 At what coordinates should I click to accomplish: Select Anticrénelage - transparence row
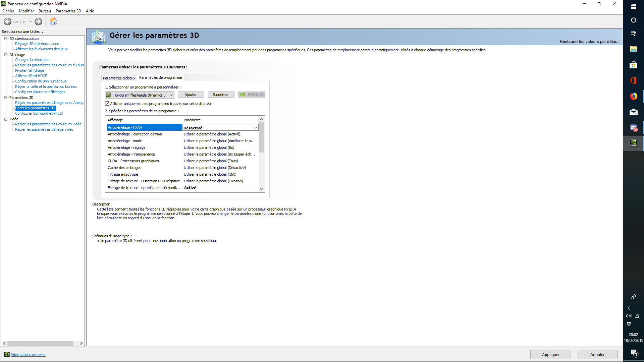pyautogui.click(x=182, y=154)
